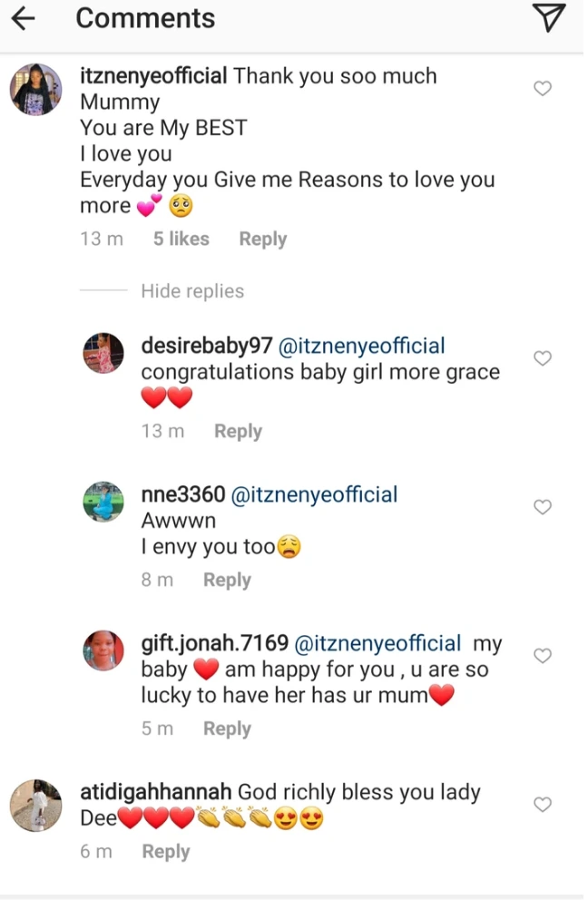Screen dimensions: 588x900
Task: Open itznenyeofficial's profile picture
Action: pyautogui.click(x=36, y=91)
